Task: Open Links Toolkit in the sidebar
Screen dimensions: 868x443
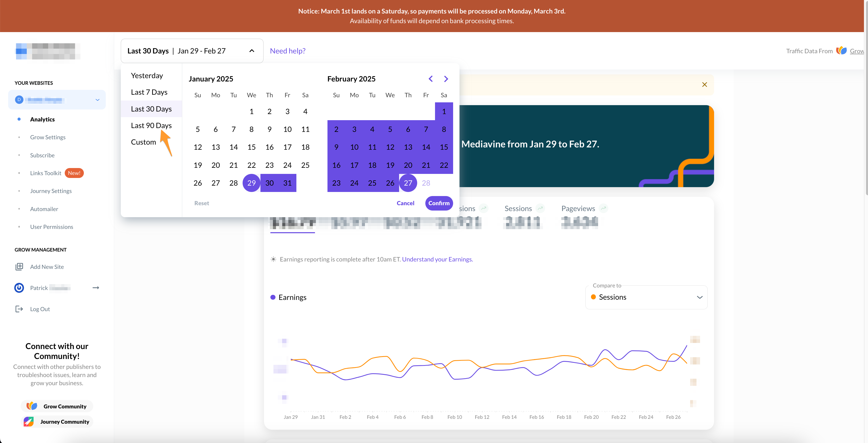Action: (45, 173)
